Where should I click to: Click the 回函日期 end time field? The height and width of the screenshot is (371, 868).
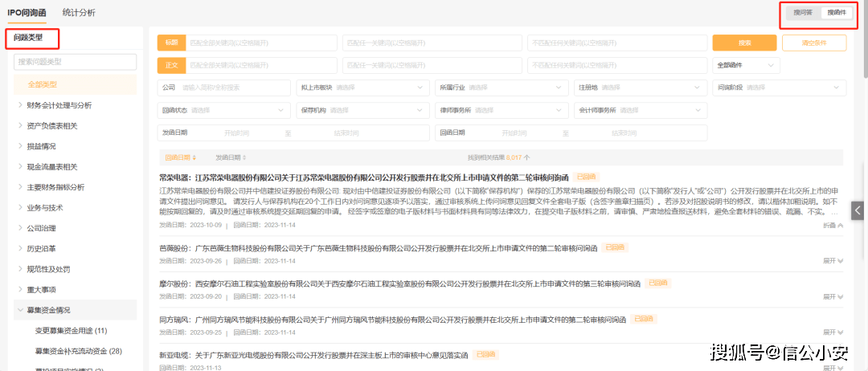[x=624, y=133]
